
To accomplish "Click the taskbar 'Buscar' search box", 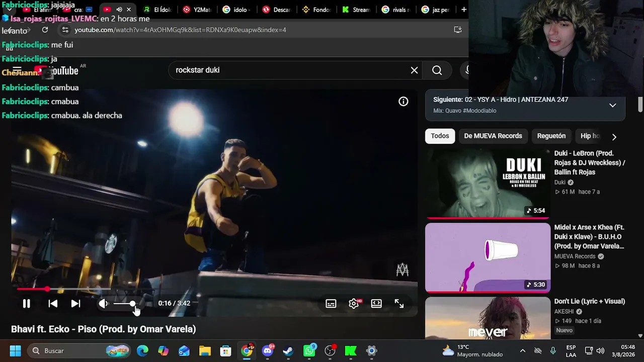I will tap(78, 351).
